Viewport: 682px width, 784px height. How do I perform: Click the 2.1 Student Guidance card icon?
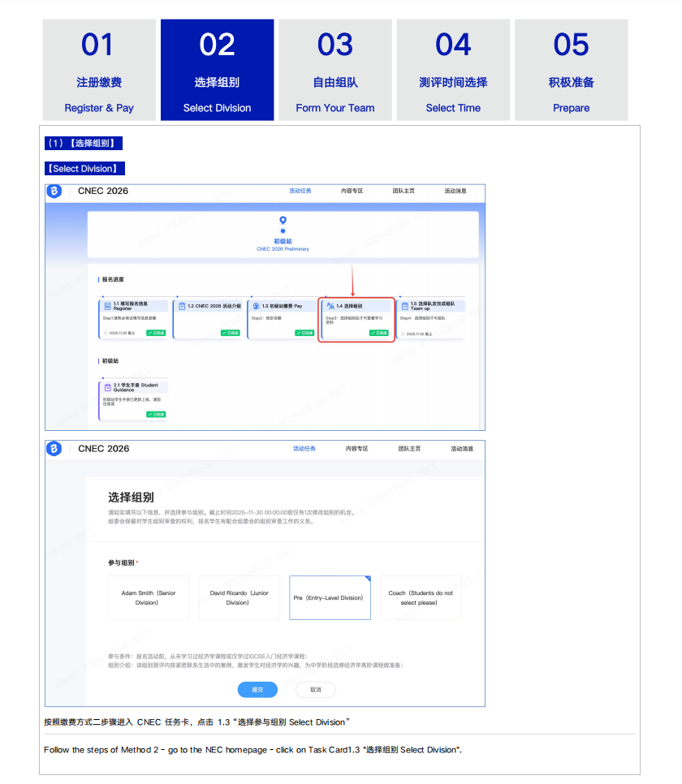point(107,387)
